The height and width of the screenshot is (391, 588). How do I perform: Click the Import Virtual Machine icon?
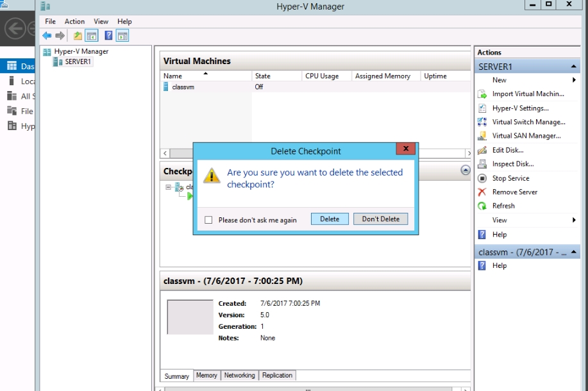click(482, 94)
